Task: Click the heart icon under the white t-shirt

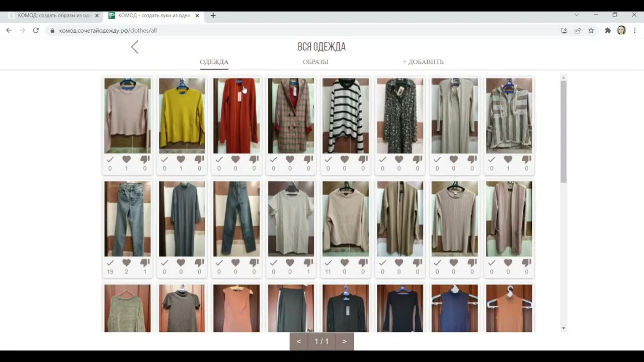Action: click(290, 262)
